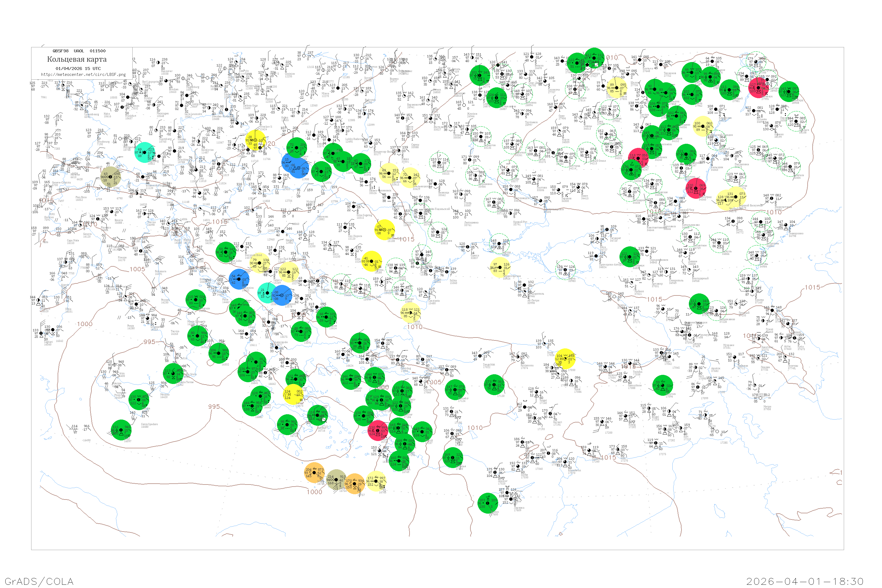Click the leftmost orange station circle

click(x=314, y=473)
